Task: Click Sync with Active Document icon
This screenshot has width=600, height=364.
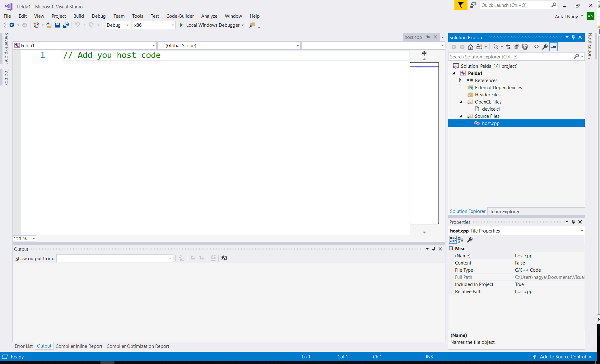Action: (x=508, y=47)
